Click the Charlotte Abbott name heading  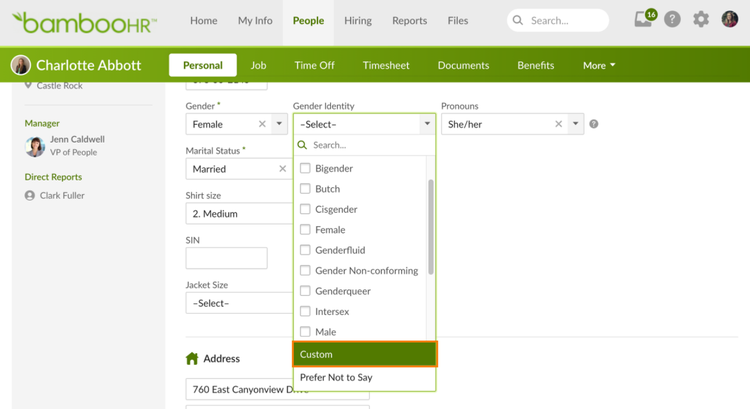[88, 65]
